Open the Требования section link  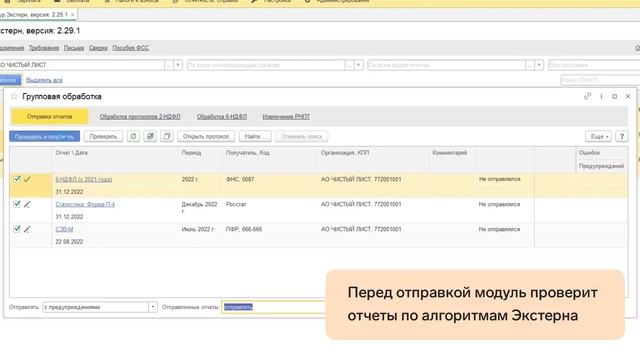tap(44, 48)
